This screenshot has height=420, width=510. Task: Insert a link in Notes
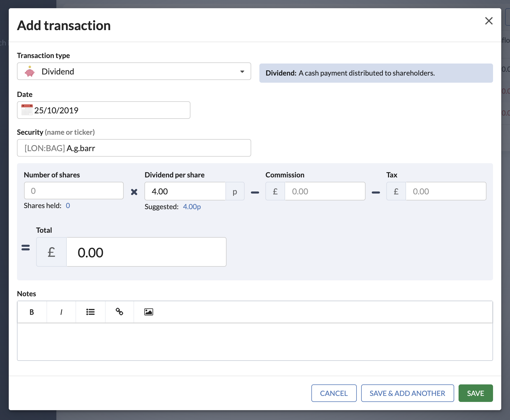[120, 312]
